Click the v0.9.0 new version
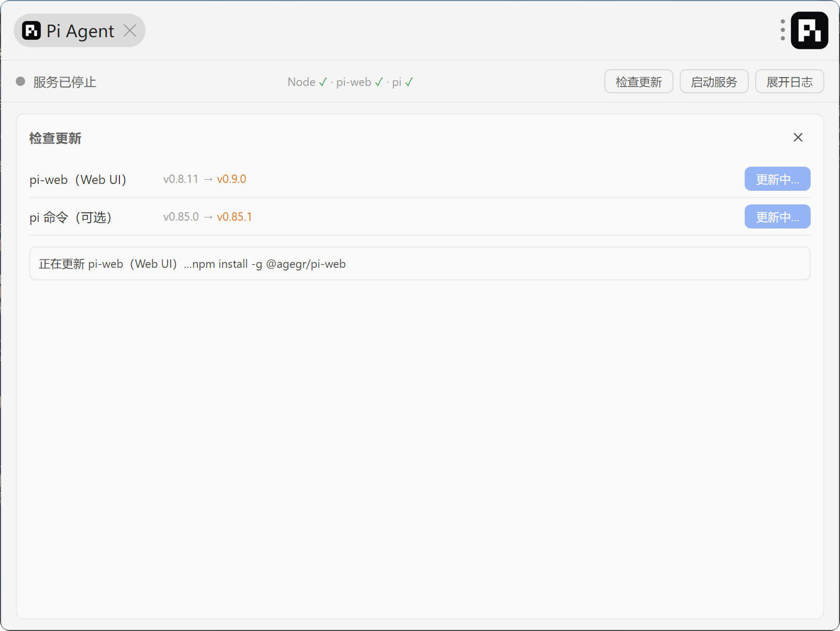840x631 pixels. (x=231, y=179)
